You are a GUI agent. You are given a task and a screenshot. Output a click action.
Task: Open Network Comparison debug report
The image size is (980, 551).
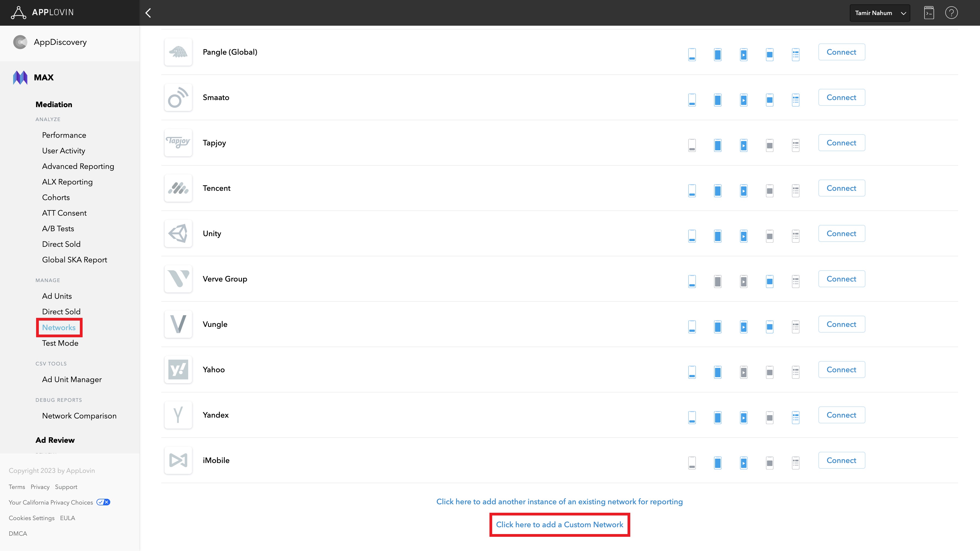(x=79, y=416)
